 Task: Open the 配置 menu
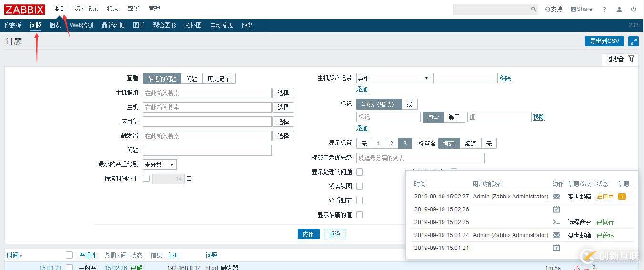tap(133, 9)
